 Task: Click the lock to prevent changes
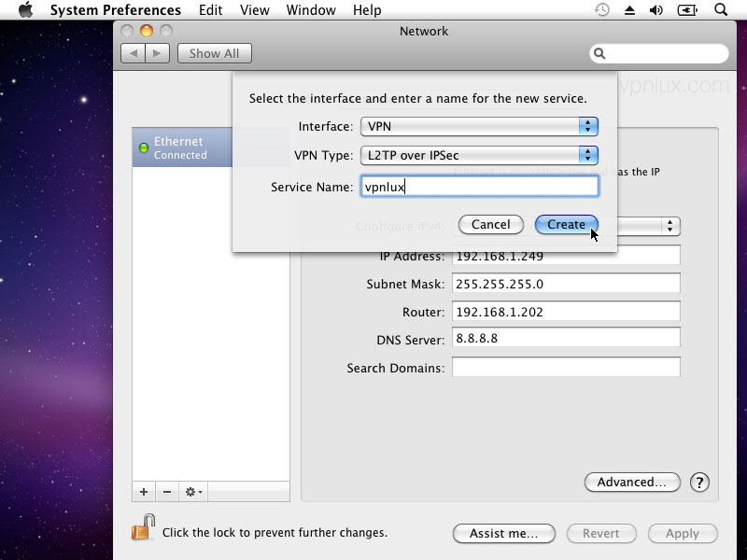(x=144, y=527)
